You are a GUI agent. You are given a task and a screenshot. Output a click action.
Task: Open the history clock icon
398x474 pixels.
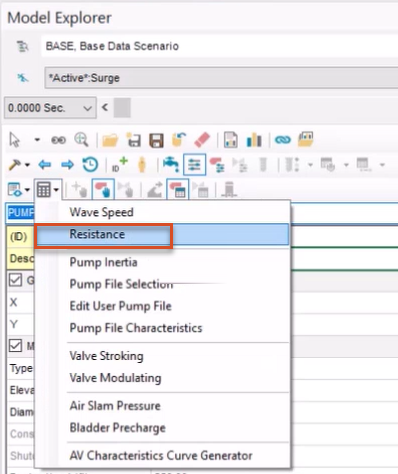click(90, 165)
